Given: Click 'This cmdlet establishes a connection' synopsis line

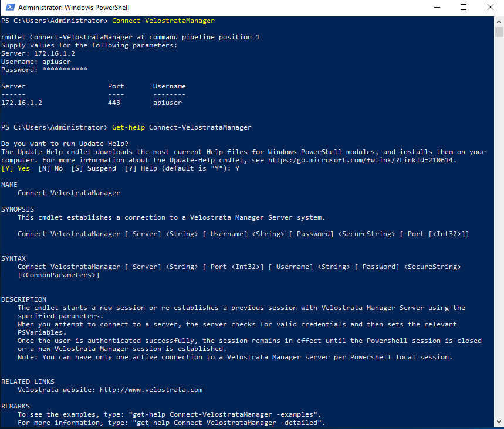Looking at the screenshot, I should (x=171, y=217).
